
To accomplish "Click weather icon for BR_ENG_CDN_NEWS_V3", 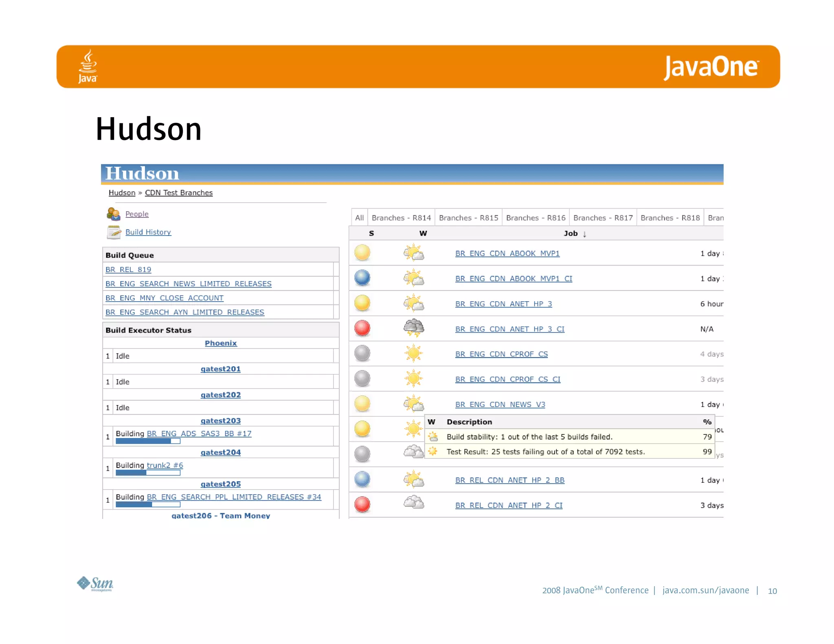I will 414,403.
